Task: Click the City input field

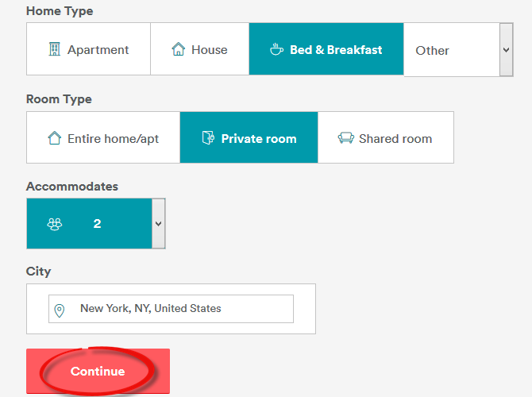Action: (183, 309)
